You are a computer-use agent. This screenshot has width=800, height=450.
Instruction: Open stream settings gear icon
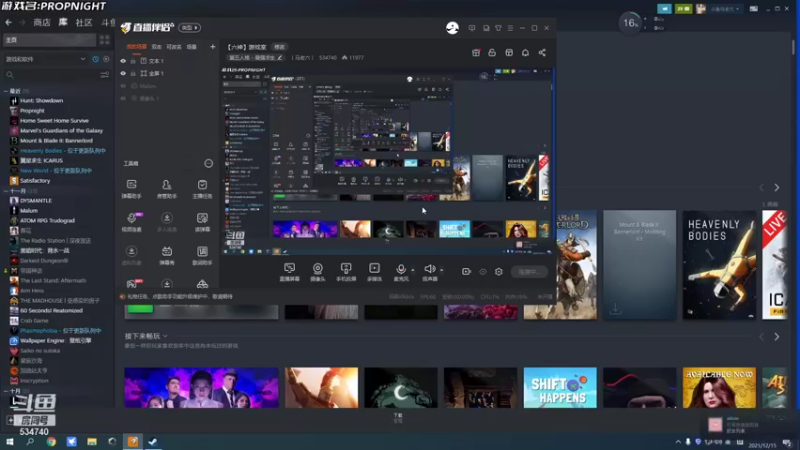tap(498, 272)
